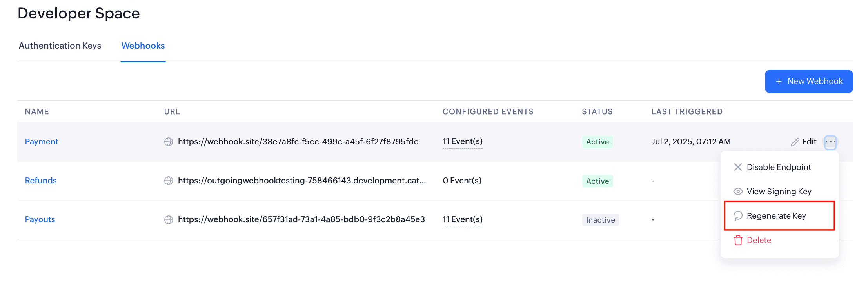Switch to the Authentication Keys tab
Viewport: 868px width, 292px height.
pyautogui.click(x=60, y=46)
